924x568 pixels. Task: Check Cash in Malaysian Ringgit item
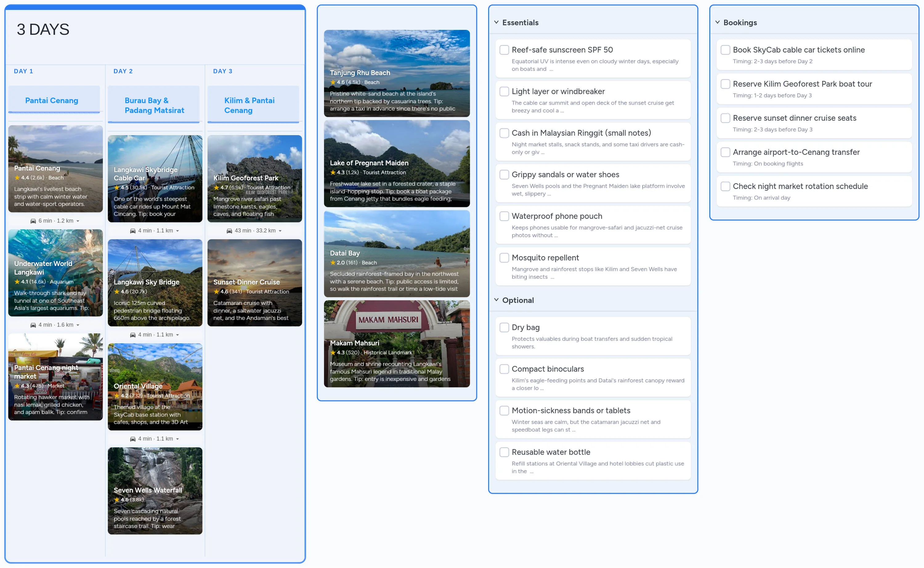click(504, 133)
